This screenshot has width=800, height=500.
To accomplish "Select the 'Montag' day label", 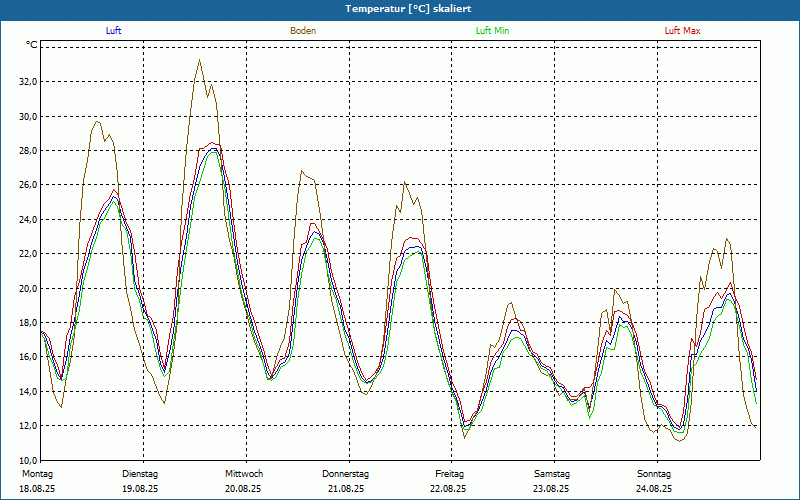I will (37, 474).
